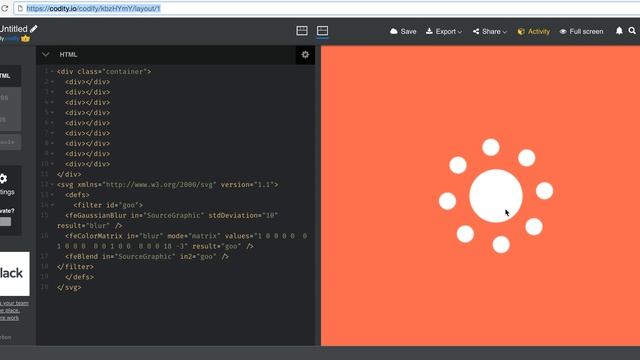Select the grid panel layout icon
This screenshot has height=360, width=640.
tap(302, 31)
